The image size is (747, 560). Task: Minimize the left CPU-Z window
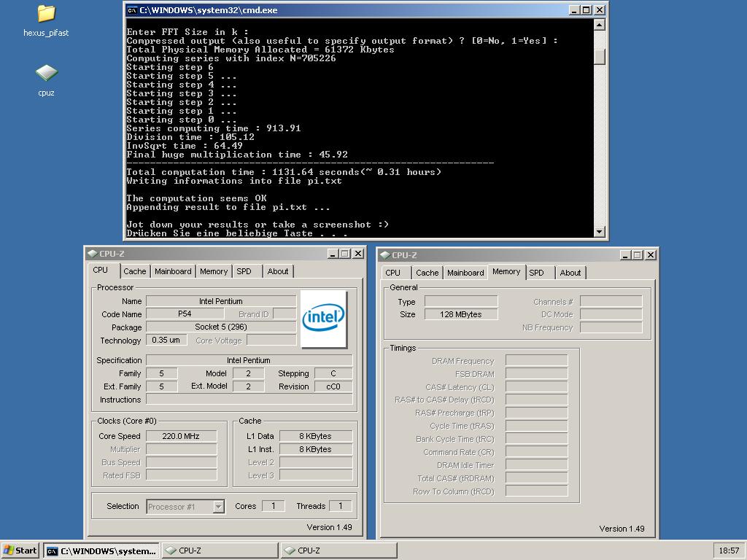click(333, 254)
